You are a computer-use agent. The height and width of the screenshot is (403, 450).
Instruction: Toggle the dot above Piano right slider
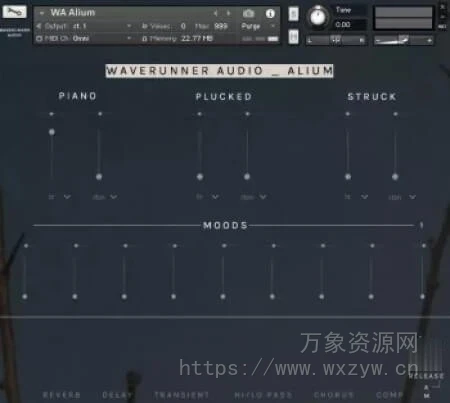pyautogui.click(x=100, y=114)
